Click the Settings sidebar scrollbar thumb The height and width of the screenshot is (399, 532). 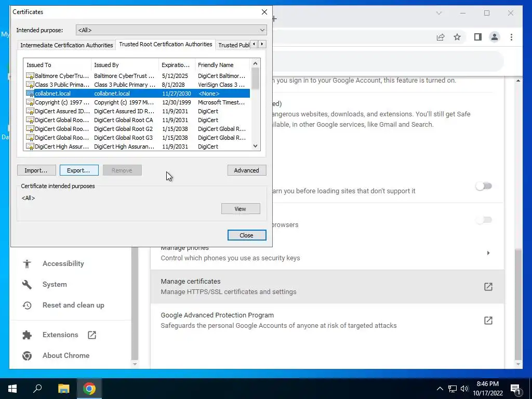(x=135, y=303)
